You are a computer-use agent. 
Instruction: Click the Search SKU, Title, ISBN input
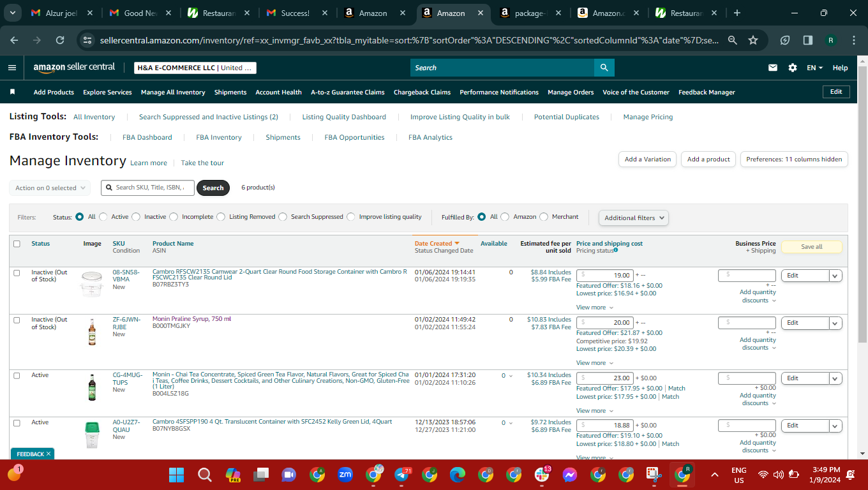147,188
